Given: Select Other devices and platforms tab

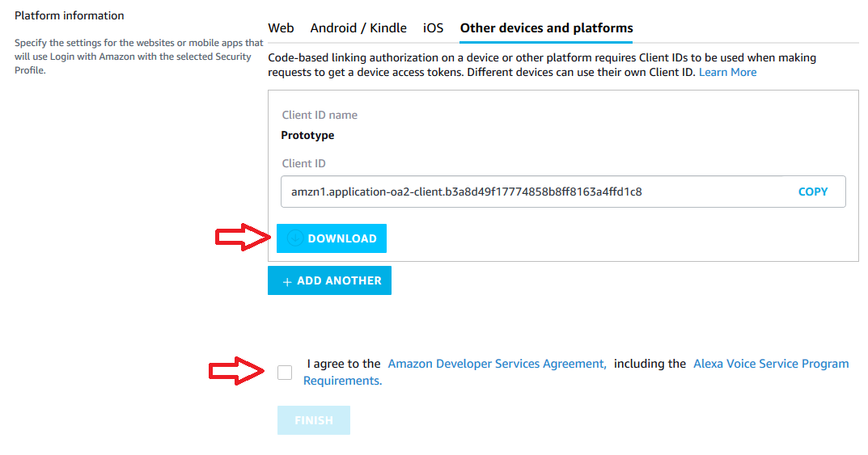Looking at the screenshot, I should pyautogui.click(x=546, y=28).
